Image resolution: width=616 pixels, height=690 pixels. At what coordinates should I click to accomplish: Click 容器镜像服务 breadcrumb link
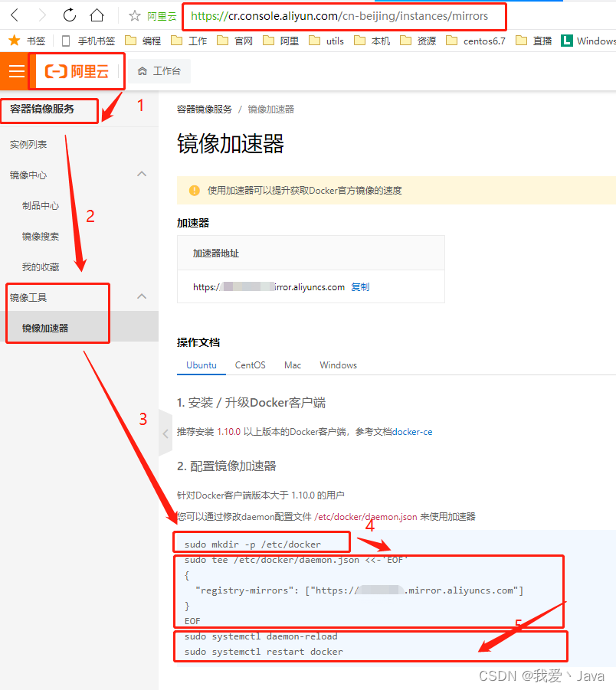[205, 110]
